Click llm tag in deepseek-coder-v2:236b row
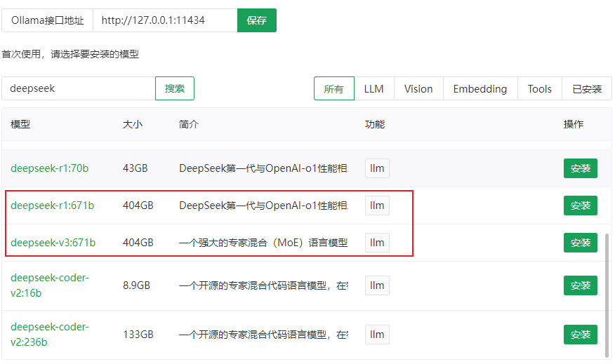Image resolution: width=615 pixels, height=364 pixels. tap(377, 335)
